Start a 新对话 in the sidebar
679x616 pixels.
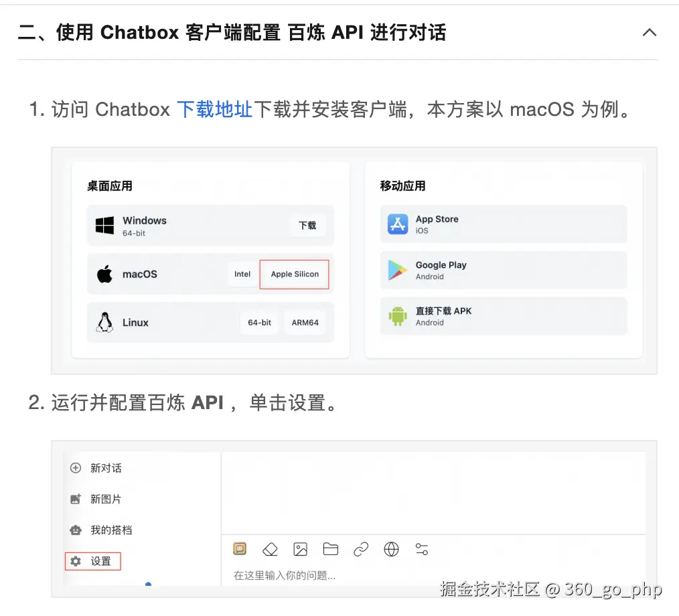(x=106, y=468)
